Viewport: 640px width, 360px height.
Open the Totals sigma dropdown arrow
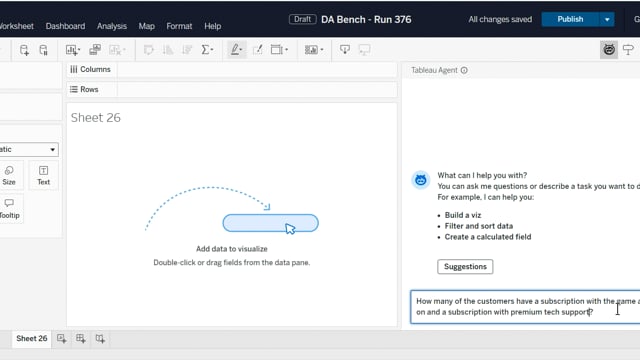(x=212, y=50)
